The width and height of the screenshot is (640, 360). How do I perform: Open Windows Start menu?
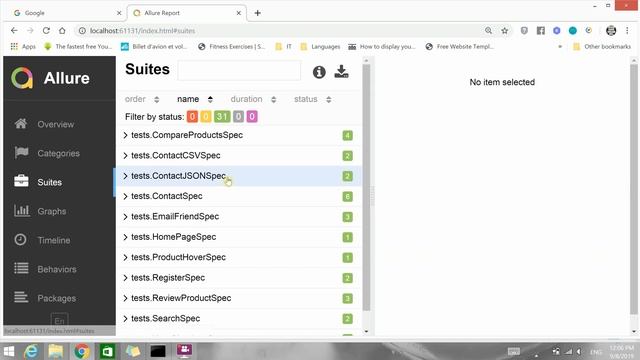tap(9, 351)
